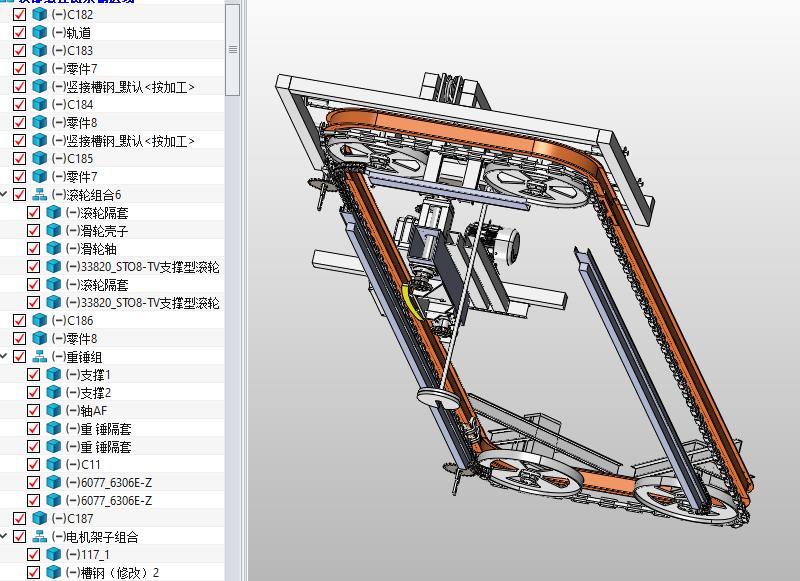Untick the C183 visibility checkbox
The image size is (800, 581).
pos(19,50)
